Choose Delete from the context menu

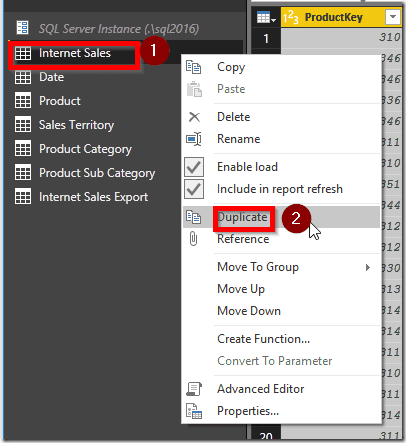click(281, 117)
